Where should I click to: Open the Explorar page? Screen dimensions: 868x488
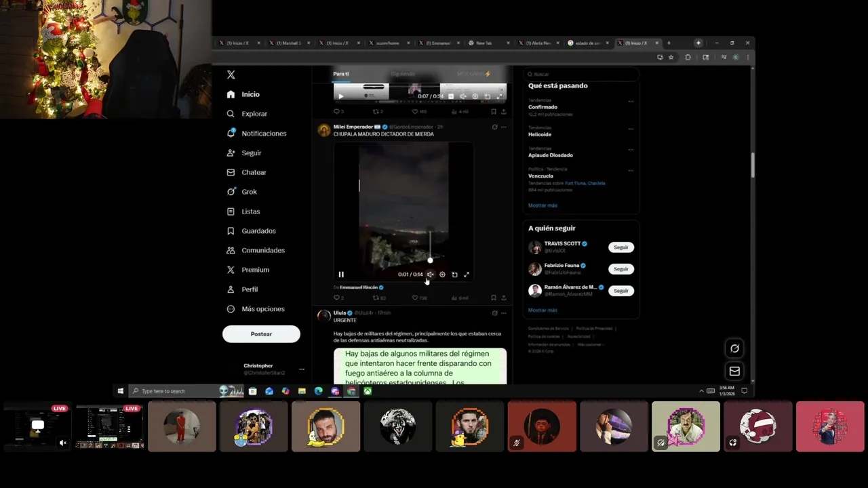pos(247,114)
